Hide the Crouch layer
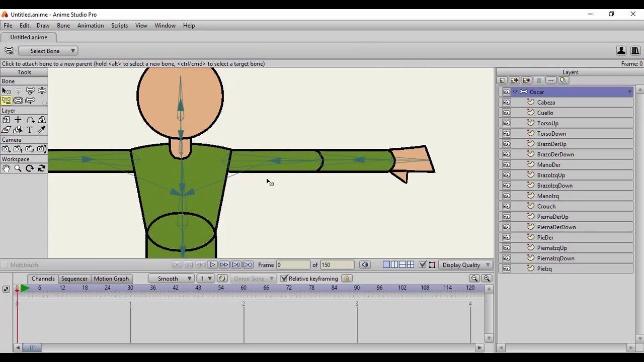Screen dimensions: 644x362 (507, 206)
